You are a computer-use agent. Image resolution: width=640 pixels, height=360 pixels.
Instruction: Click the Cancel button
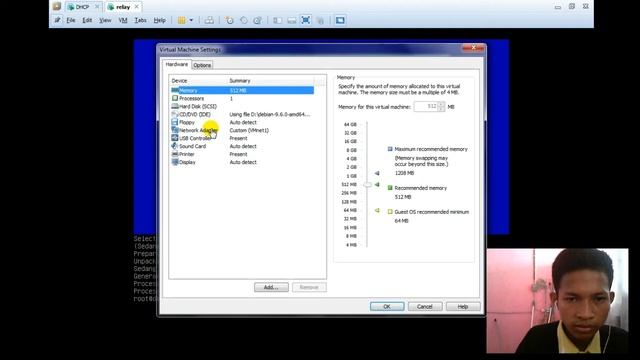click(x=425, y=307)
